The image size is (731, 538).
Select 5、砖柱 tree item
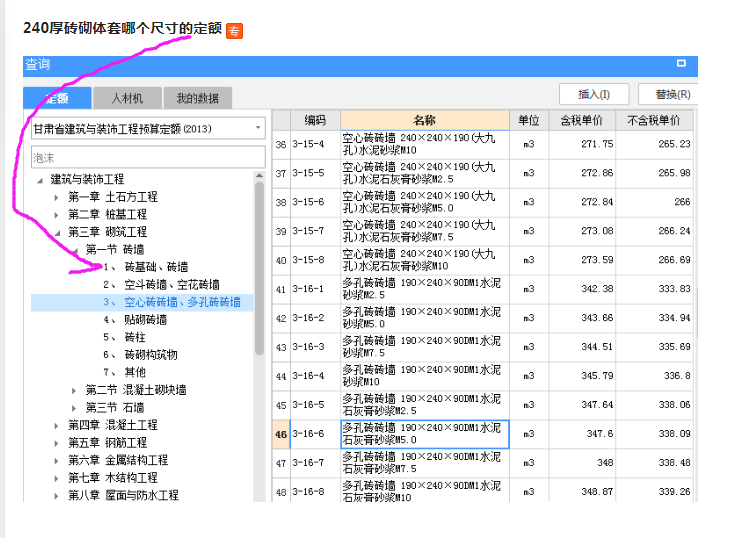124,338
